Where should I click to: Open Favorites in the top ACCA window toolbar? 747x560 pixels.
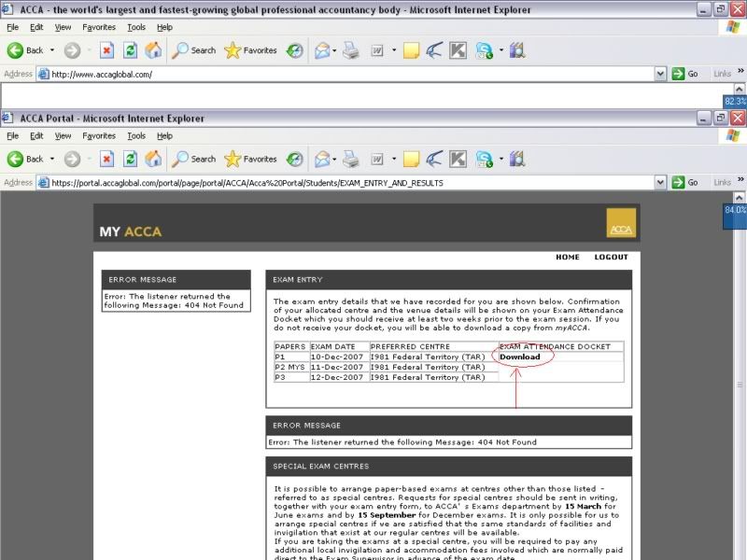(x=250, y=50)
